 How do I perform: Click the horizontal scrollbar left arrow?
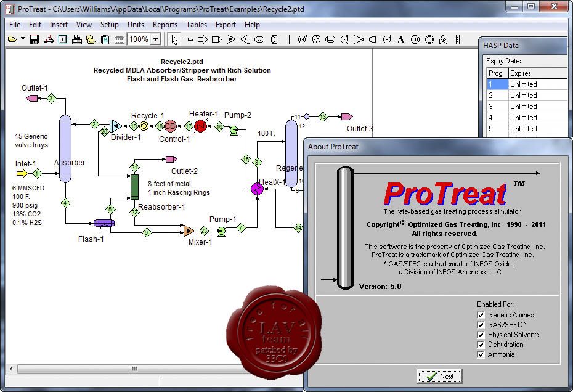[11, 369]
